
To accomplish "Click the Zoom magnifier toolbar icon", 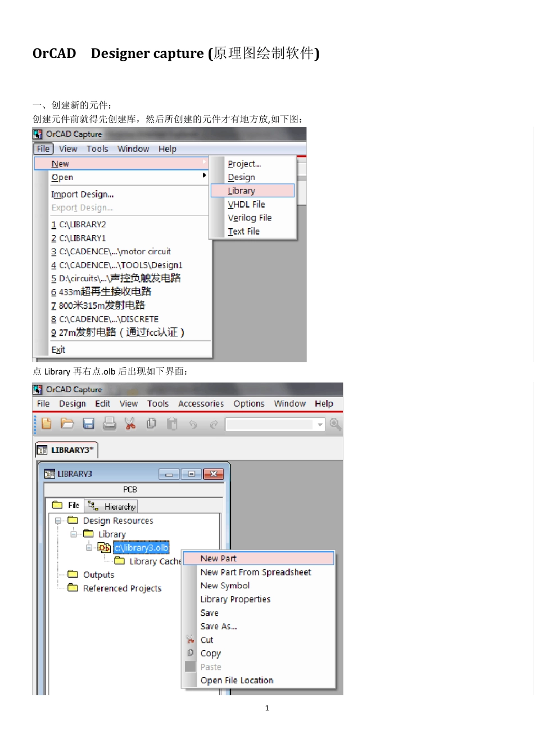I will pyautogui.click(x=336, y=424).
